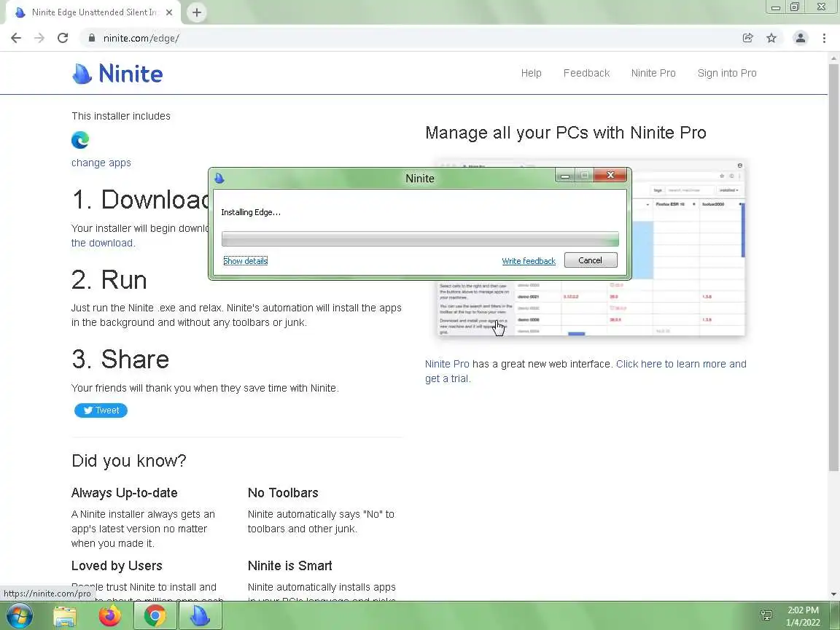Click the scrollbar down arrow
Screen dimensions: 840x630
pyautogui.click(x=833, y=594)
